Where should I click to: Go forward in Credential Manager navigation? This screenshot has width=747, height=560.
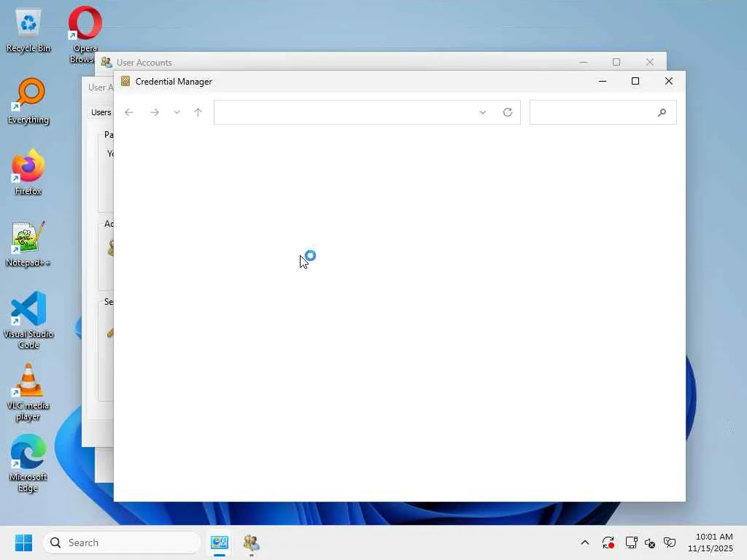pyautogui.click(x=155, y=112)
